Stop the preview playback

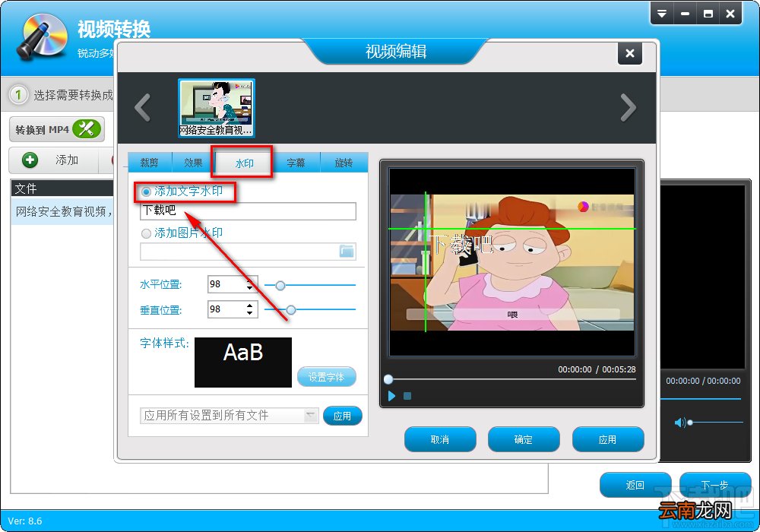pos(407,396)
